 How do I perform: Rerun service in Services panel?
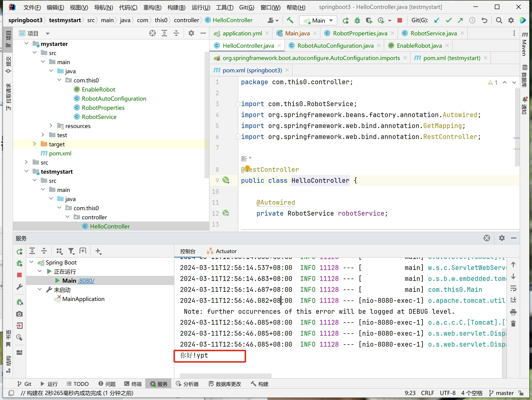pyautogui.click(x=19, y=251)
